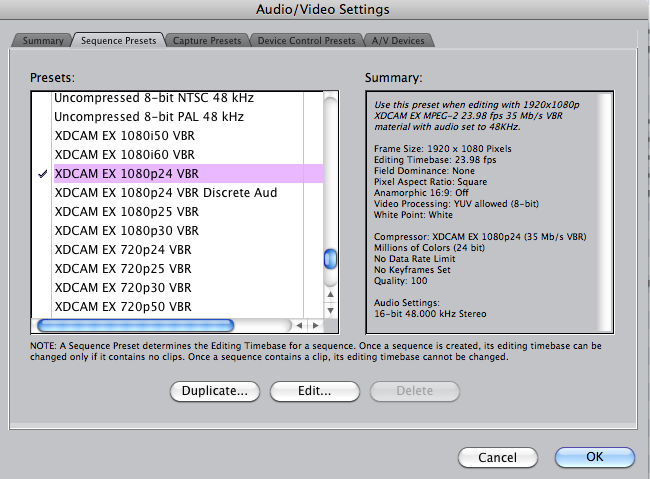Open the Capture Presets tab

[207, 41]
